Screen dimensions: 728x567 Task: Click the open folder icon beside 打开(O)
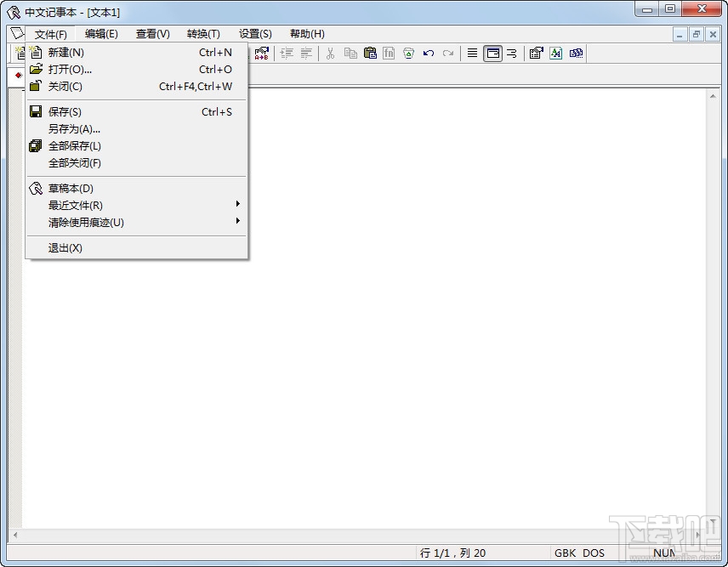coord(36,69)
